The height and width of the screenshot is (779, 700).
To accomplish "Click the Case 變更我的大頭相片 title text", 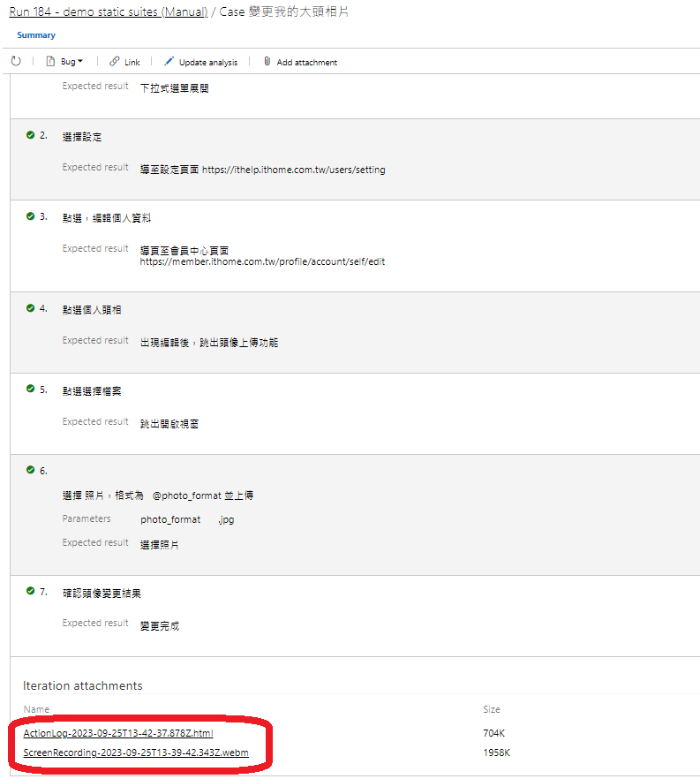I will pyautogui.click(x=284, y=11).
